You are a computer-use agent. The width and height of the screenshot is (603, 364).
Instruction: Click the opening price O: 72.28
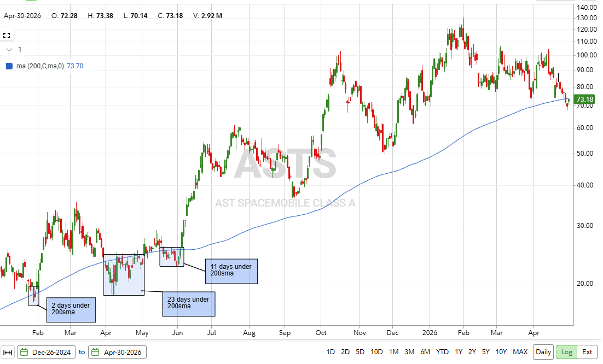point(64,16)
